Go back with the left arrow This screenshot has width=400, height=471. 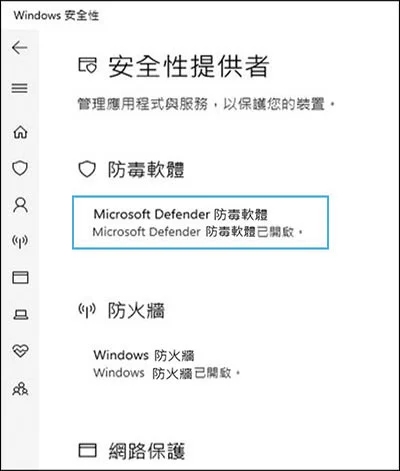(x=20, y=48)
